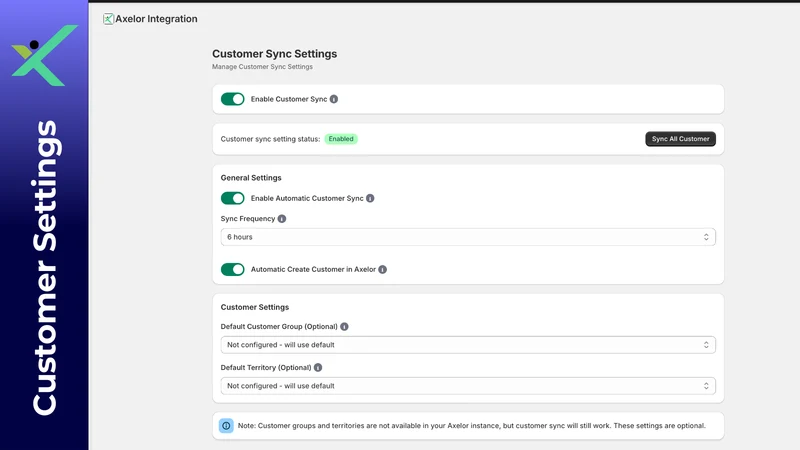
Task: Open Default Customer Group info icon
Action: [344, 327]
